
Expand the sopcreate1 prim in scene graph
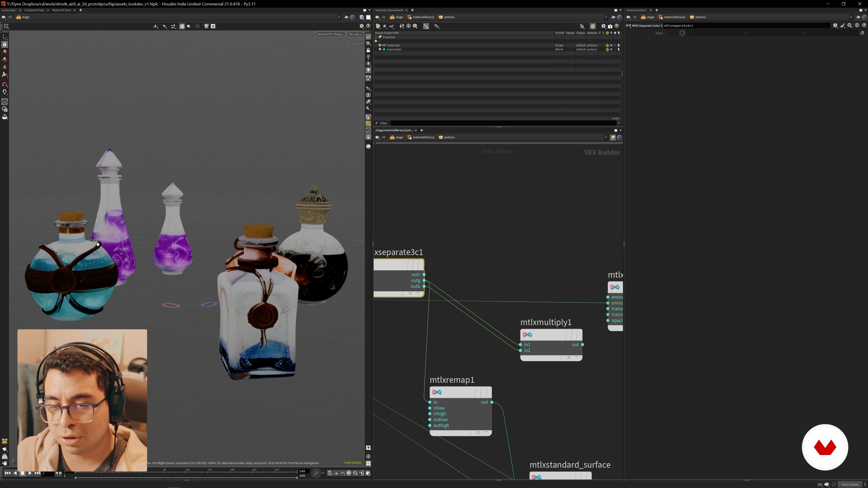(380, 49)
